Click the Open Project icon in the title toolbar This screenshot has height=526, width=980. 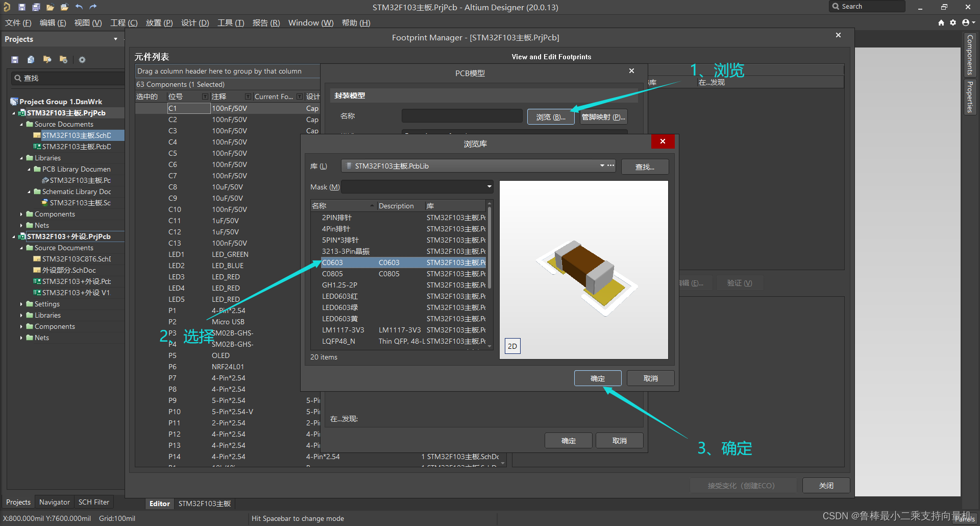point(64,7)
